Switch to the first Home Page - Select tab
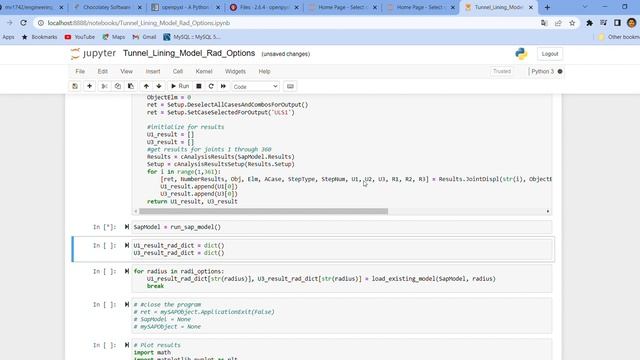Image resolution: width=640 pixels, height=360 pixels. click(342, 7)
